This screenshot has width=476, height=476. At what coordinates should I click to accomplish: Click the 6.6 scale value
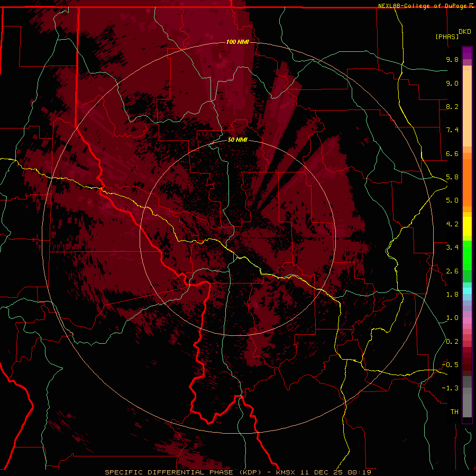[x=452, y=153]
